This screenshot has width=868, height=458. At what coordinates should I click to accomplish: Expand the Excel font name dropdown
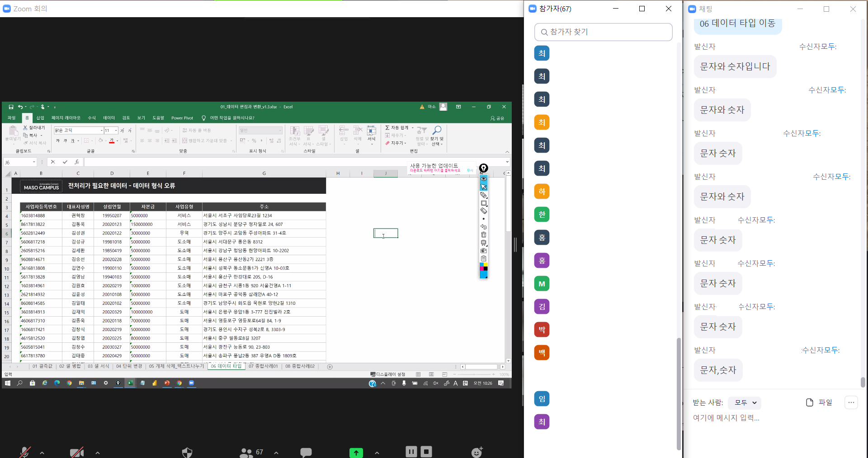click(x=101, y=131)
